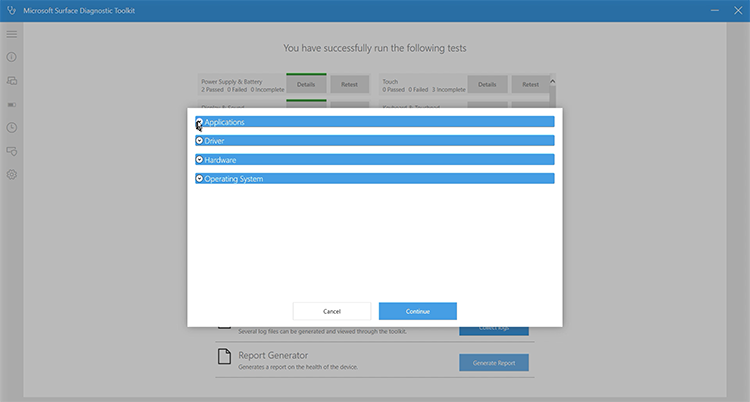
Task: Expand the Operating System section arrow
Action: tap(199, 179)
